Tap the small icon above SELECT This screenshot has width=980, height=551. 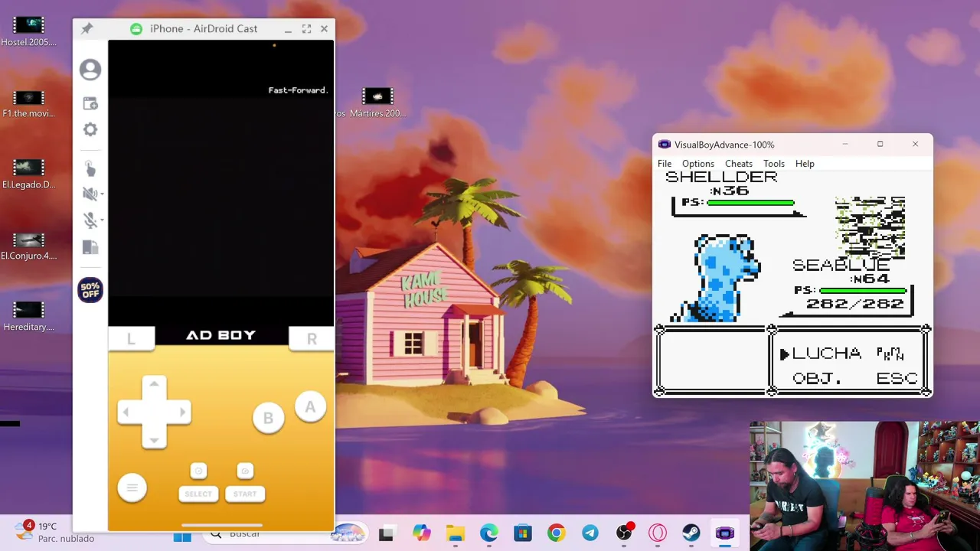pyautogui.click(x=198, y=471)
